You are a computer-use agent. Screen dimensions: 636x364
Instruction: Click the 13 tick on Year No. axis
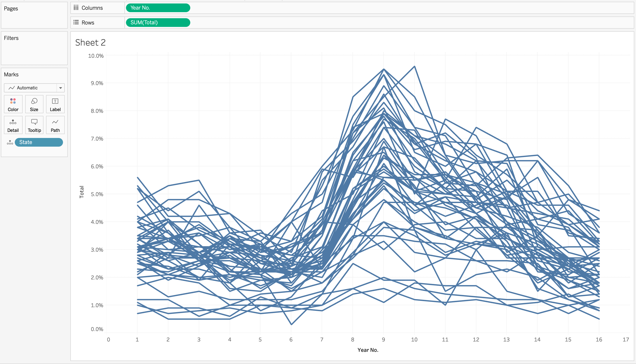[x=507, y=339]
